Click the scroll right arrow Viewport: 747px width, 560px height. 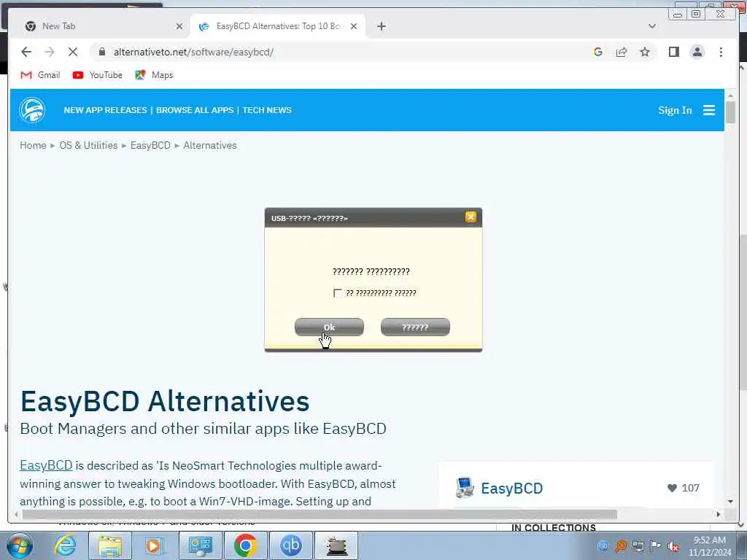[719, 514]
